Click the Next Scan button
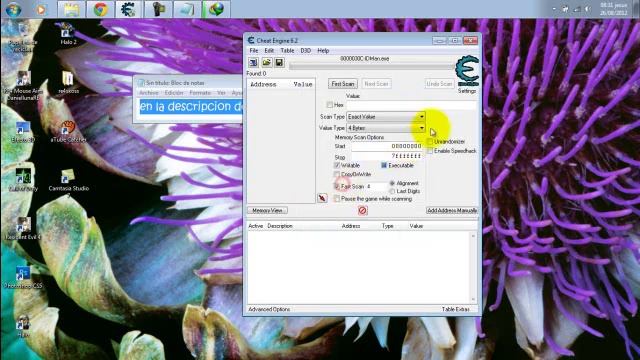Image resolution: width=640 pixels, height=360 pixels. [x=376, y=84]
